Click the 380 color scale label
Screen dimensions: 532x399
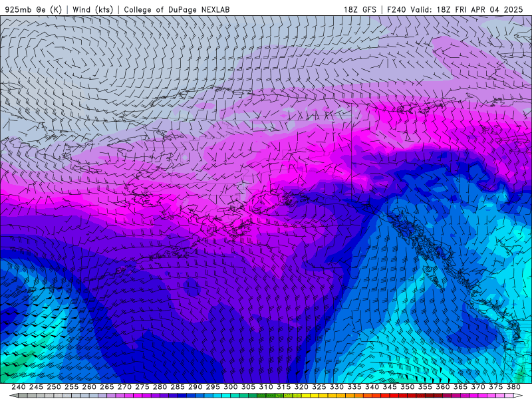[x=513, y=387]
